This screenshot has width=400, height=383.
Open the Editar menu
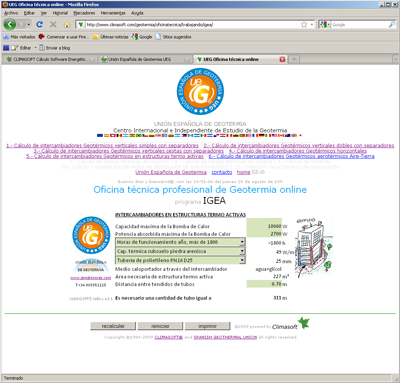[29, 13]
